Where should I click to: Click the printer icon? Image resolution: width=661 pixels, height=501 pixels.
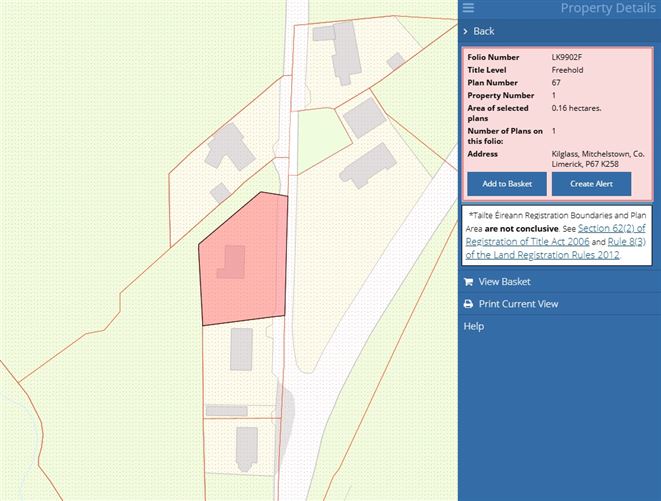coord(468,304)
